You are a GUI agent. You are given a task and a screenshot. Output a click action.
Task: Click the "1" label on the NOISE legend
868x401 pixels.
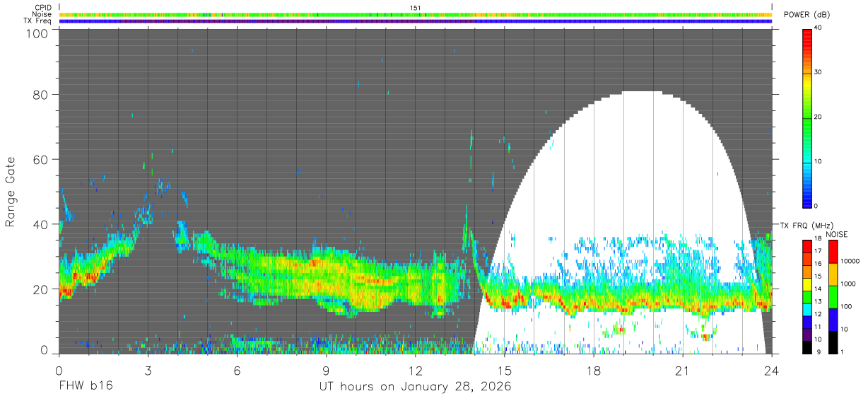(843, 352)
